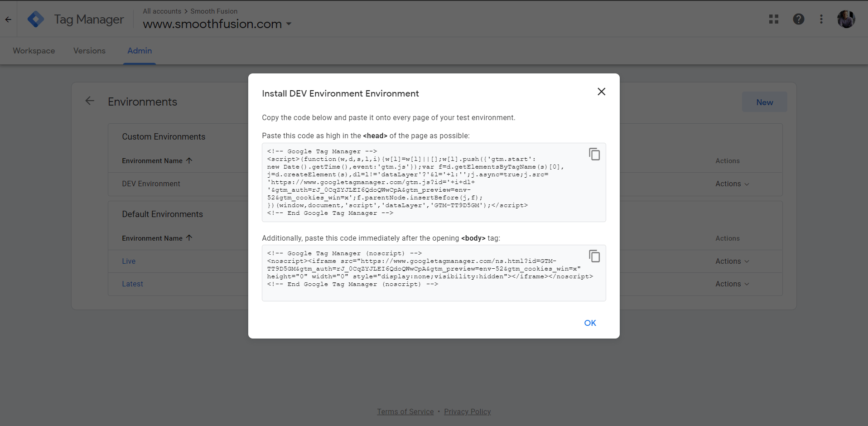The image size is (868, 426).
Task: Create a New environment
Action: [764, 102]
